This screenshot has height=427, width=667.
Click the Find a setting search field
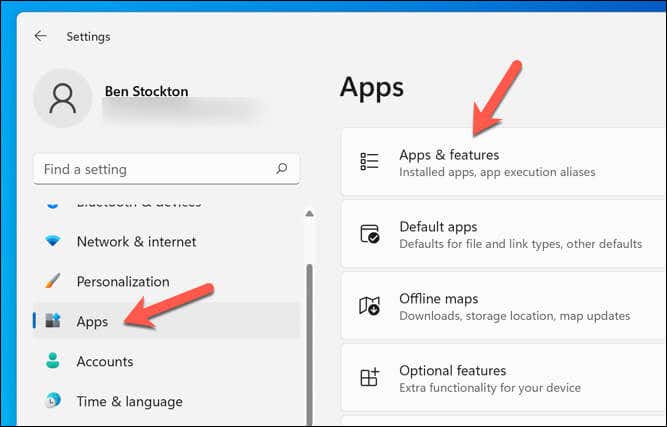pyautogui.click(x=166, y=169)
